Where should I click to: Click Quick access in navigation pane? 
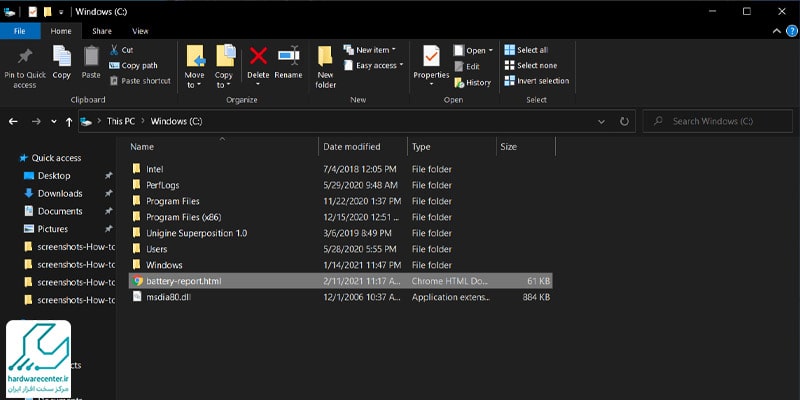click(x=50, y=158)
